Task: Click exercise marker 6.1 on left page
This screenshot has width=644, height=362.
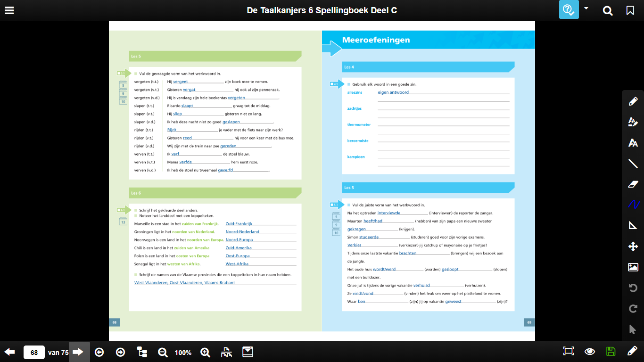Action: point(124,210)
